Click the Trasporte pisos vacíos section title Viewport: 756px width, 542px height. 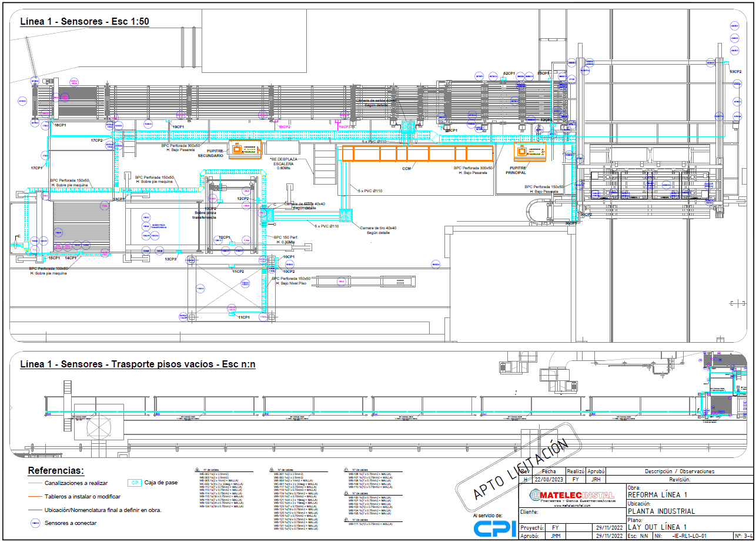138,364
